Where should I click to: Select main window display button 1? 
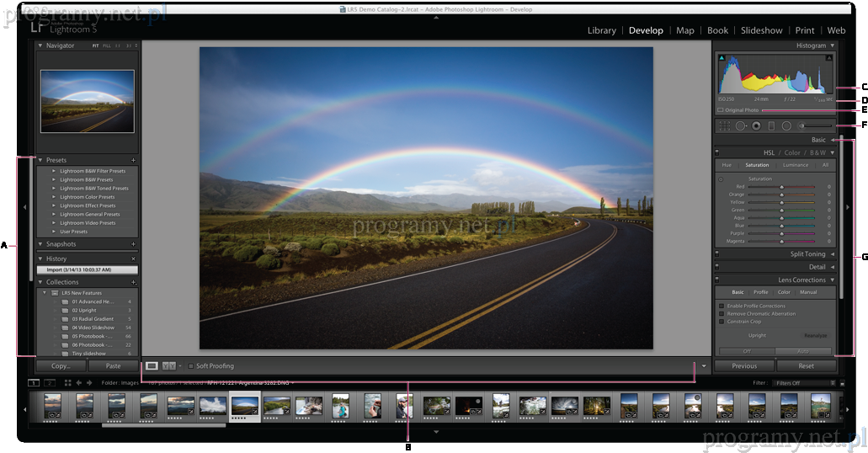[x=34, y=382]
